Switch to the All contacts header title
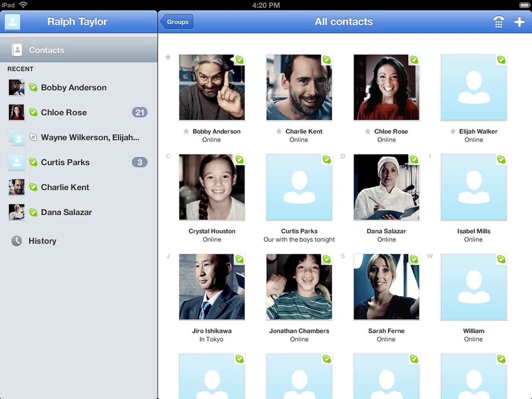Image resolution: width=532 pixels, height=399 pixels. (x=344, y=22)
